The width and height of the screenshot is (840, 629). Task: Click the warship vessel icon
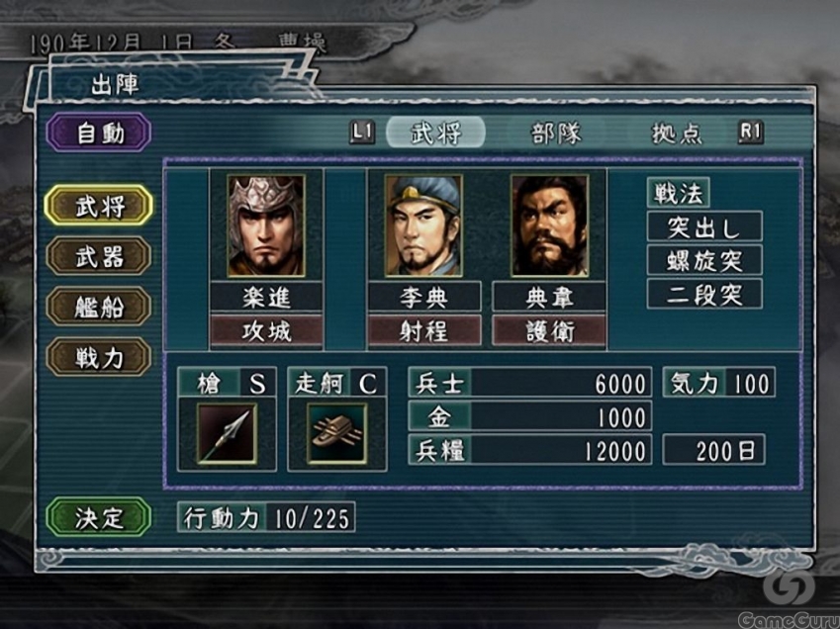pyautogui.click(x=337, y=433)
